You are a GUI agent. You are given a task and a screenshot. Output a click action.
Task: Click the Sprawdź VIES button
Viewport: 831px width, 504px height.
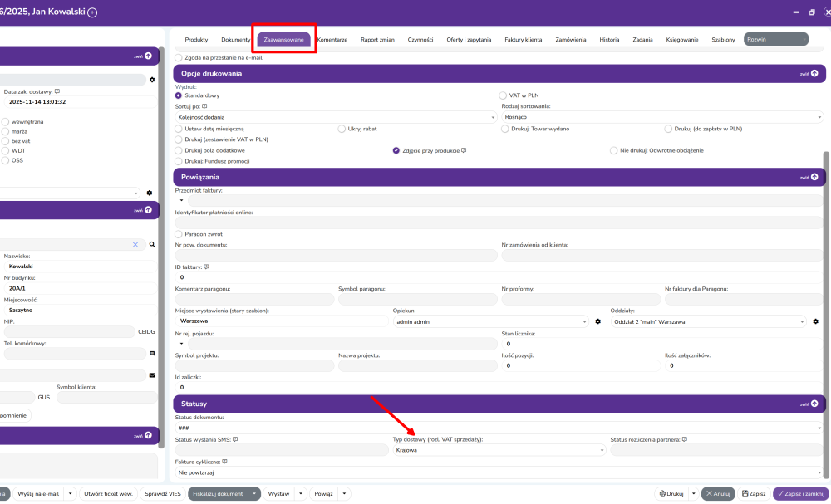tap(162, 493)
